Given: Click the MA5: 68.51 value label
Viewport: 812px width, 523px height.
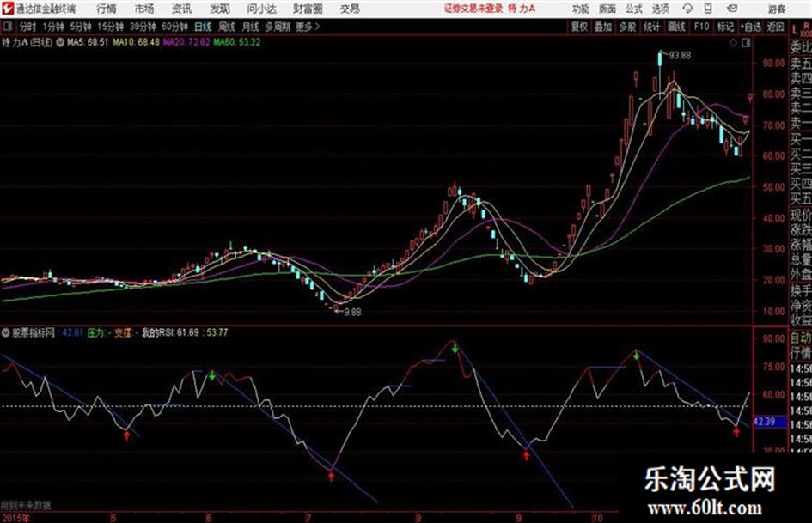Looking at the screenshot, I should 88,42.
